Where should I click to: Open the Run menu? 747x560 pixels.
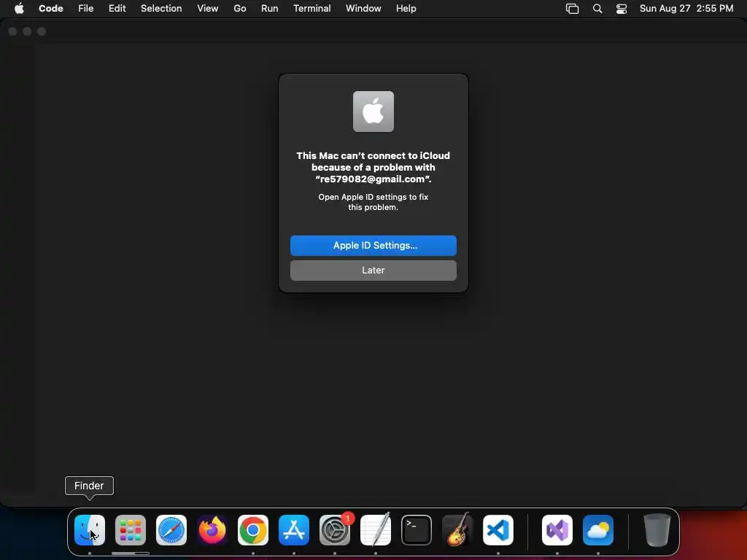[x=270, y=8]
